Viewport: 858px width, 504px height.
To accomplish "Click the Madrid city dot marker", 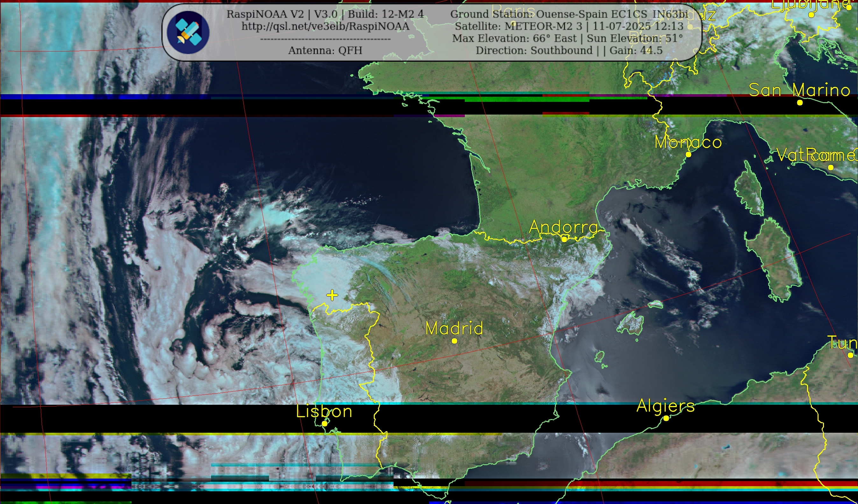I will point(454,341).
